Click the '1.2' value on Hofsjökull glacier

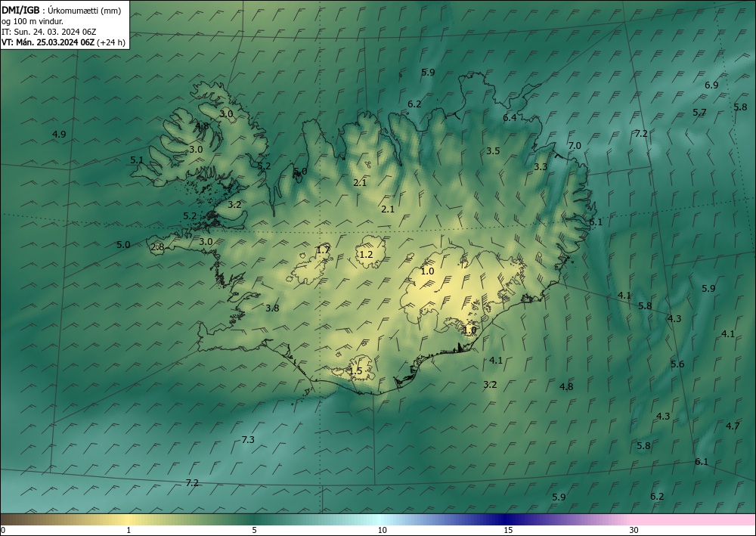click(x=367, y=254)
